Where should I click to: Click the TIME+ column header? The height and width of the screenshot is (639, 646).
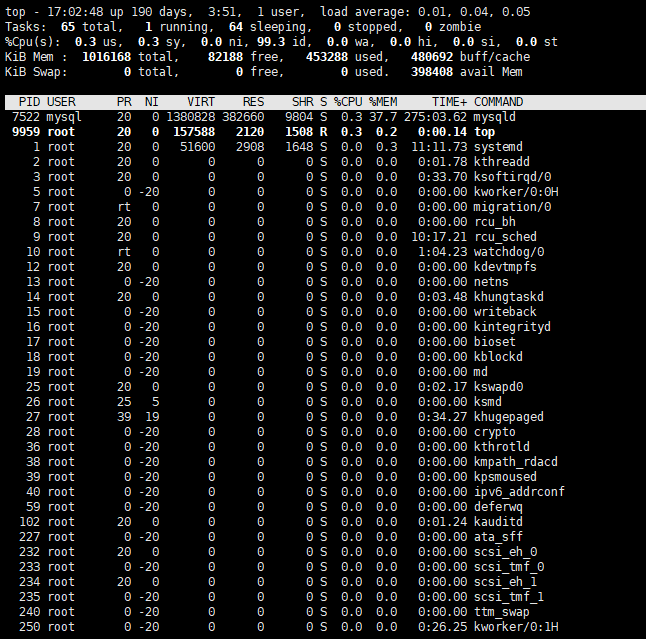click(449, 102)
